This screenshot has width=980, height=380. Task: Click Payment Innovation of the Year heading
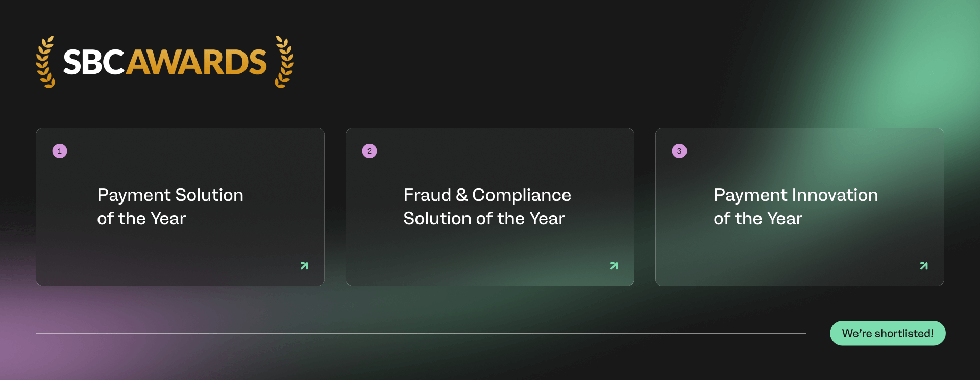(795, 207)
